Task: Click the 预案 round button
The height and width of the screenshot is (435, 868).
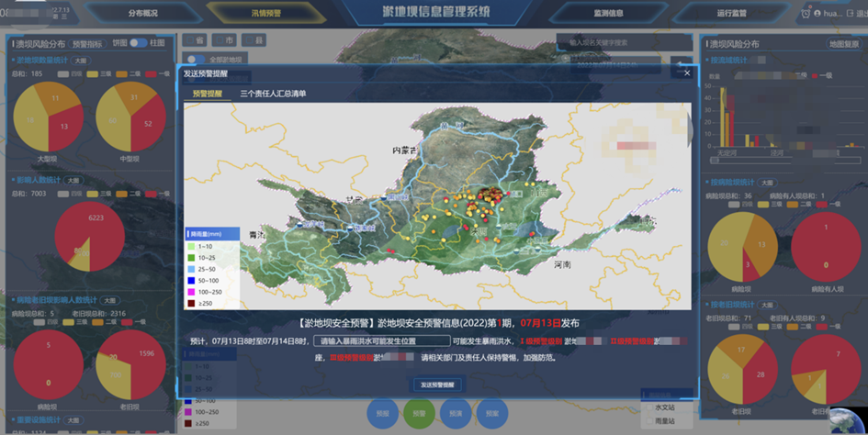Action: [492, 413]
